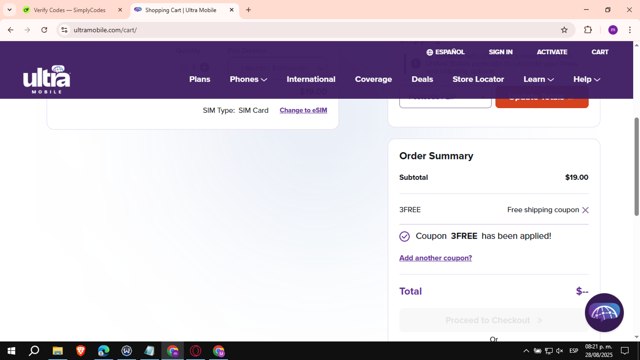Click Change to eSIM link

tap(303, 110)
